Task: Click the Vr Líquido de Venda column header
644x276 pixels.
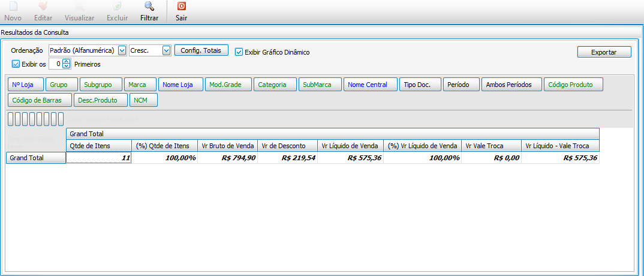Action: [350, 146]
